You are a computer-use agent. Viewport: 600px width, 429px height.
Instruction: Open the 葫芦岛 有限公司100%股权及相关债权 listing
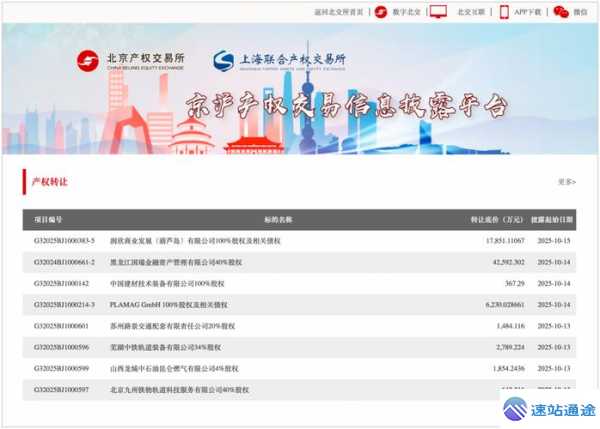(195, 241)
